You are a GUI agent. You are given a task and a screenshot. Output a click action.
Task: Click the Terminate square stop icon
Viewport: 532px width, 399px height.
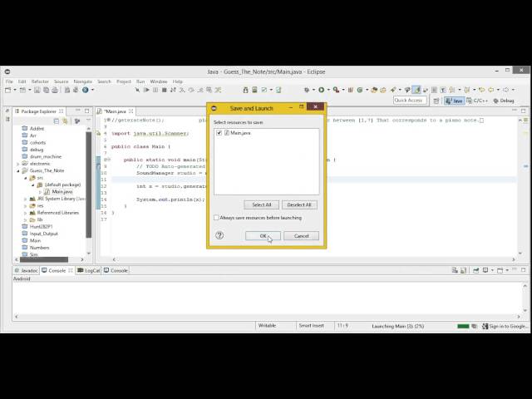pos(165,90)
